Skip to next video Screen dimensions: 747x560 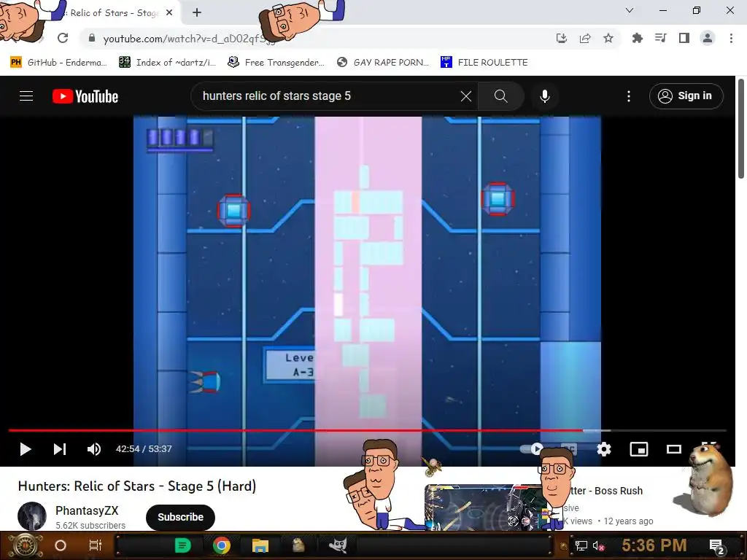click(60, 449)
